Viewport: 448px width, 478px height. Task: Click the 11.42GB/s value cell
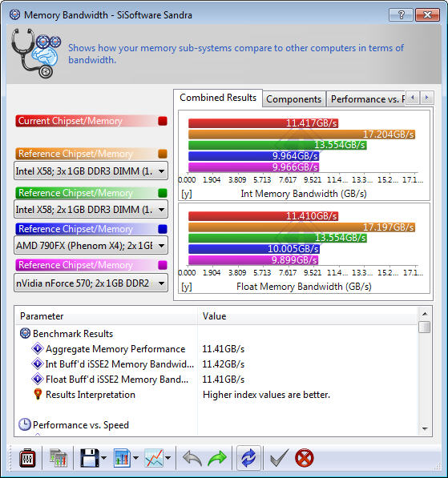tap(224, 364)
